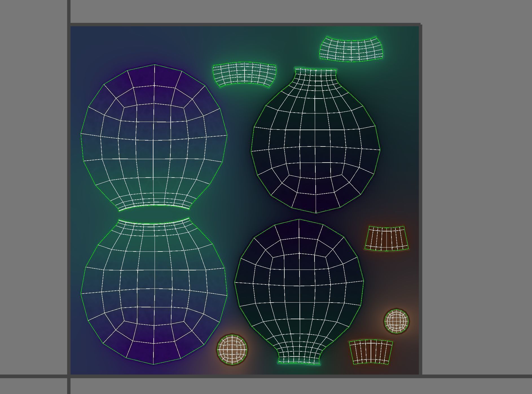Select the upper brown trapezoid UV island

386,238
